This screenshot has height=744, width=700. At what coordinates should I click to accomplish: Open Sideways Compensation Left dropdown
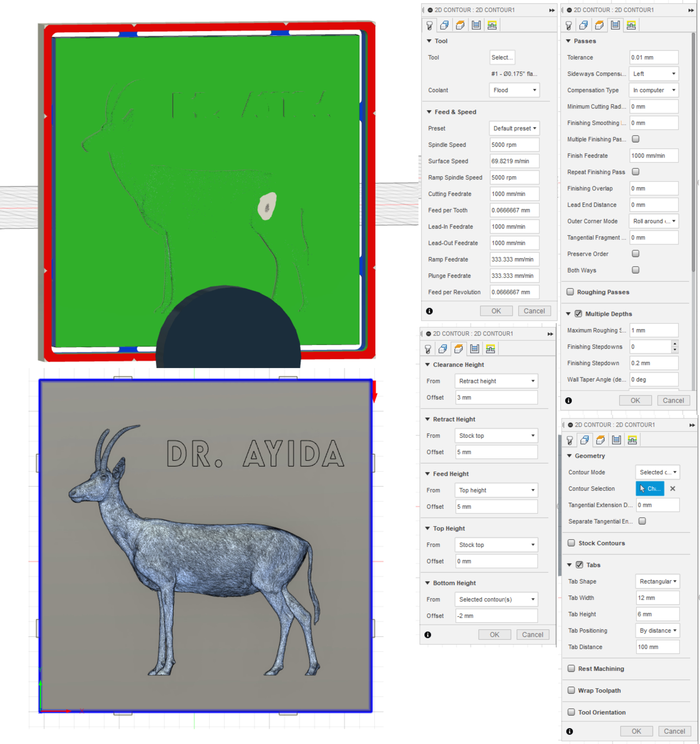654,74
